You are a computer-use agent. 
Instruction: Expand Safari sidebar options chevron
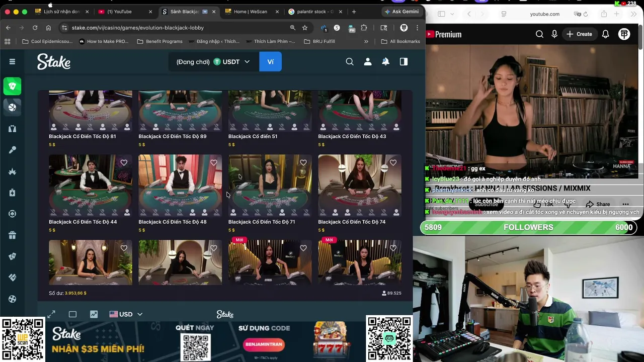pos(452,14)
